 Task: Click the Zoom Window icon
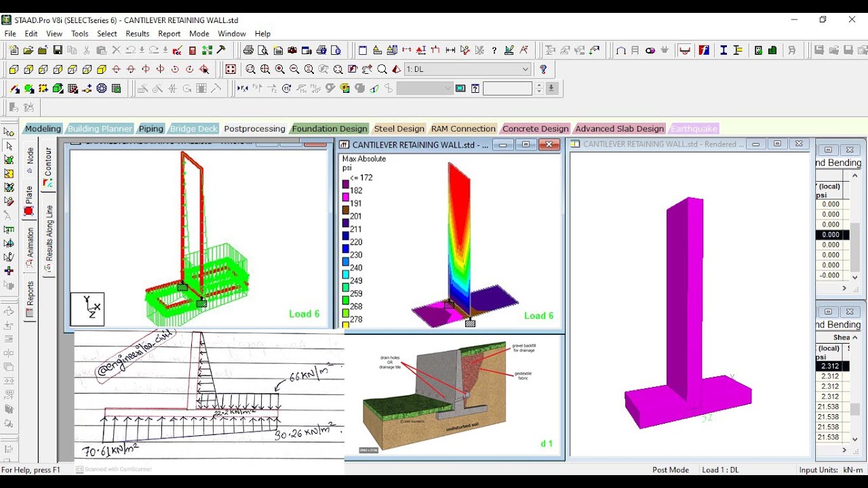(251, 69)
